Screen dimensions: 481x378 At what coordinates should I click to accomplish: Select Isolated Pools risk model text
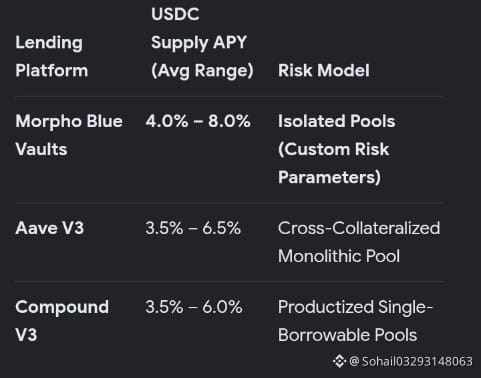click(337, 121)
